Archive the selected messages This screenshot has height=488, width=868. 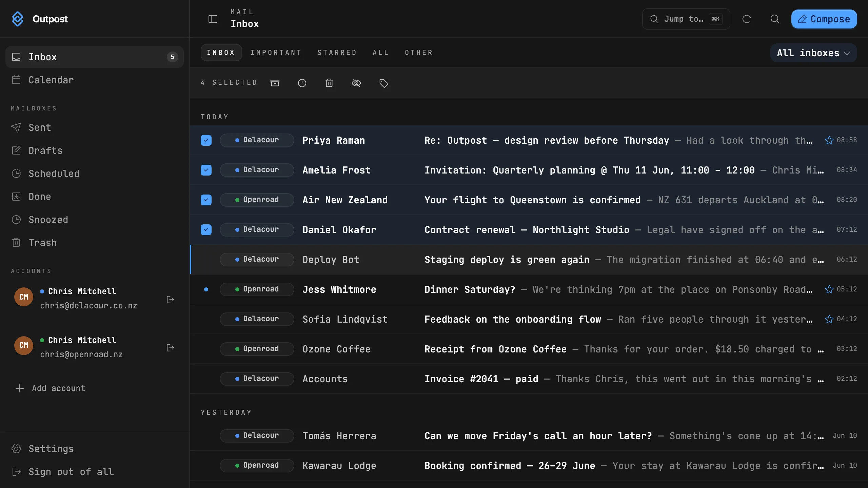[275, 83]
